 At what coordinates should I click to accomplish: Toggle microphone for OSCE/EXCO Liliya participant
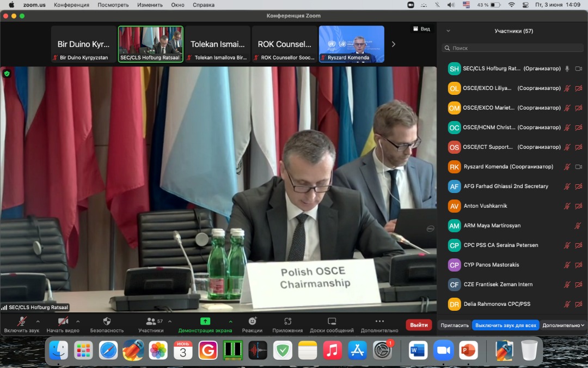click(x=567, y=88)
